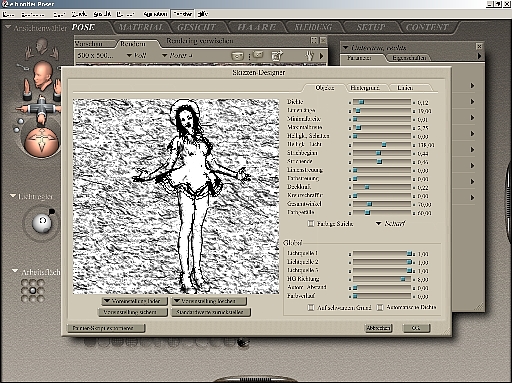Click the hand-shaped tool icon in render panel
The height and width of the screenshot is (384, 512).
pos(310,55)
